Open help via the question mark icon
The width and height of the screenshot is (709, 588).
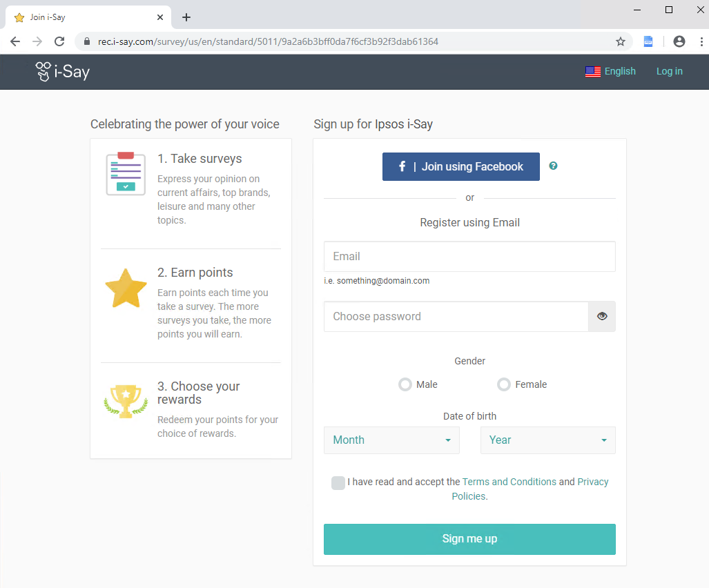click(553, 166)
